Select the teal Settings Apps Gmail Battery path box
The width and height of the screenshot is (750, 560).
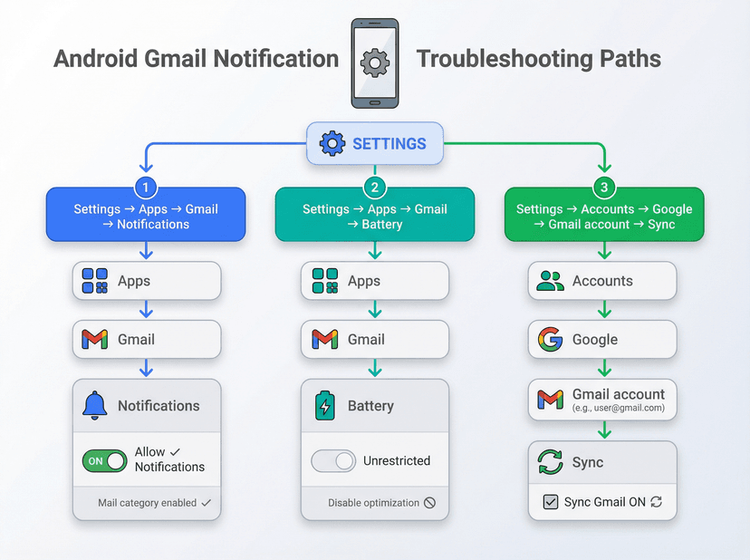pos(375,215)
